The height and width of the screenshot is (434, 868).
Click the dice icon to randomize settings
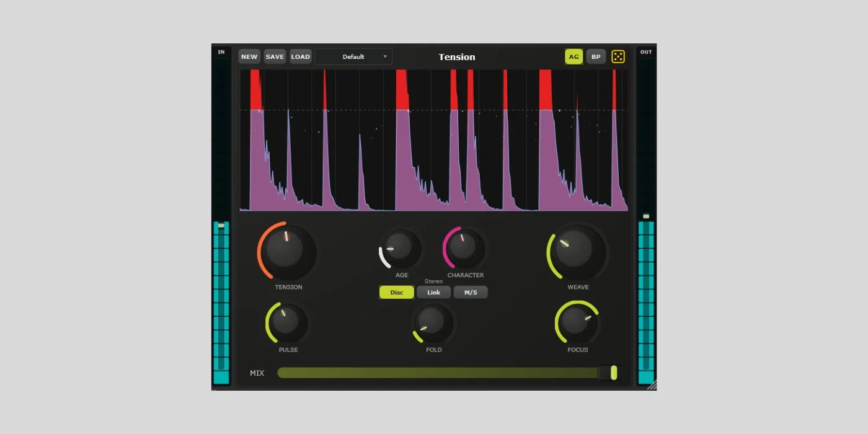click(618, 56)
